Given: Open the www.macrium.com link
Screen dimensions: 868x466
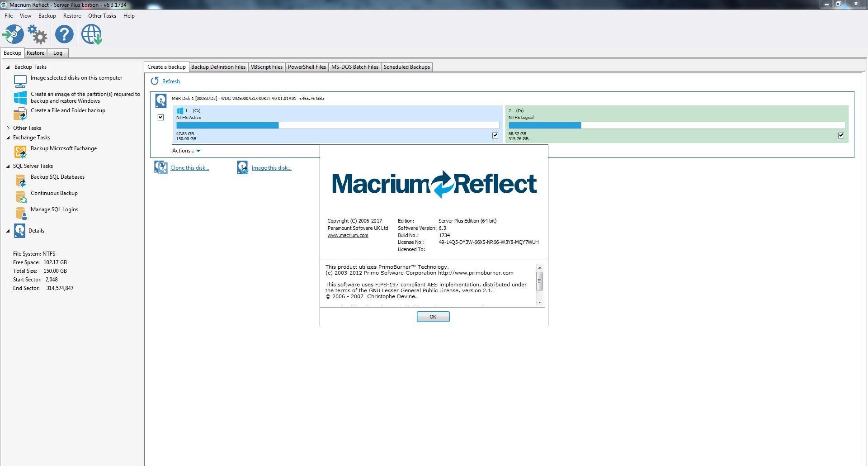Looking at the screenshot, I should tap(348, 235).
